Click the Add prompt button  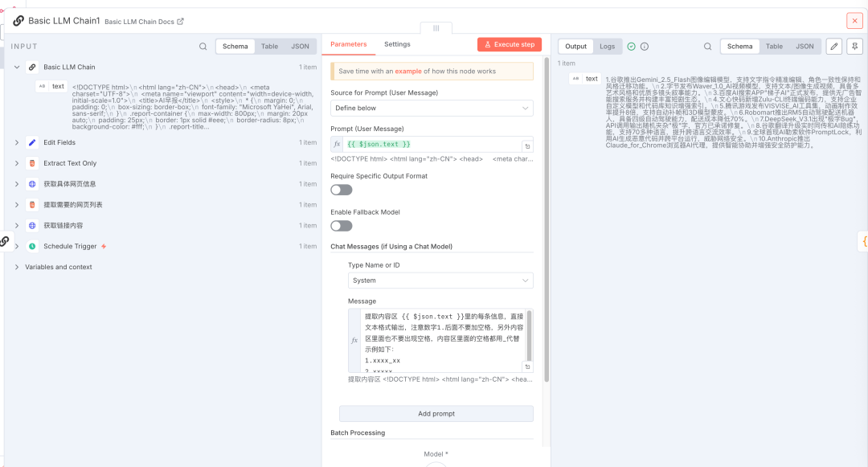[x=436, y=413]
